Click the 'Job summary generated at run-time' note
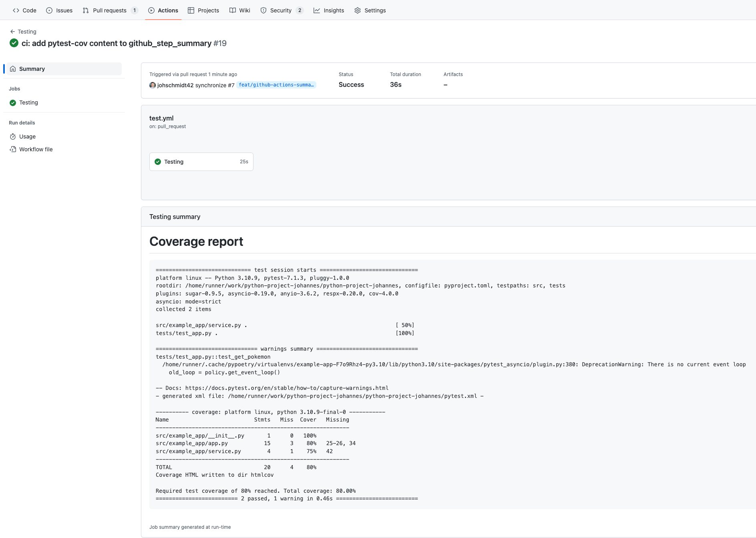Viewport: 756px width, 538px height. 190,527
